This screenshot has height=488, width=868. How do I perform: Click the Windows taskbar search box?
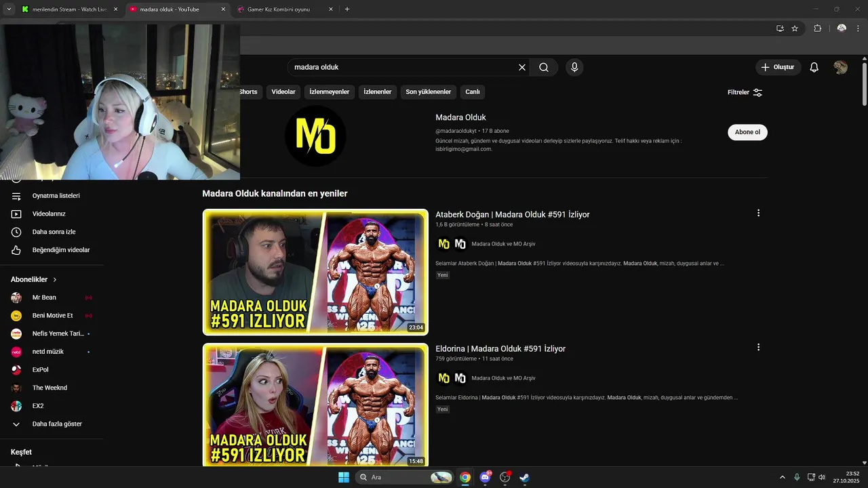pos(403,477)
